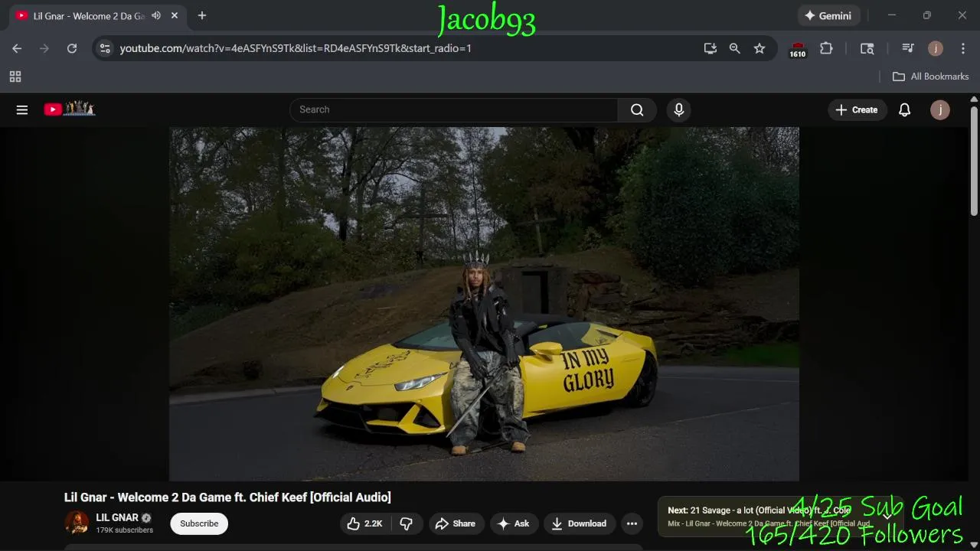Go to the YouTube home logo
This screenshot has width=980, height=551.
coord(70,109)
